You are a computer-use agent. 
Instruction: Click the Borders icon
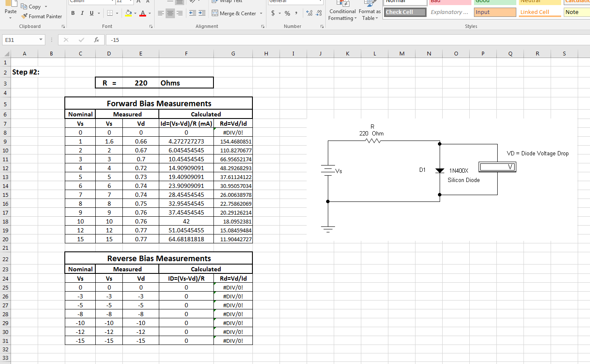click(x=110, y=14)
